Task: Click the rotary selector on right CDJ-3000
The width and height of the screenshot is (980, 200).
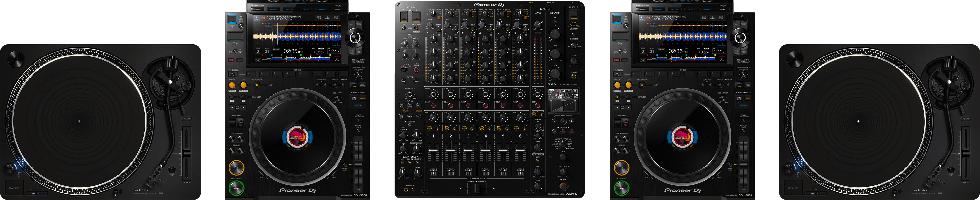Action: click(740, 38)
